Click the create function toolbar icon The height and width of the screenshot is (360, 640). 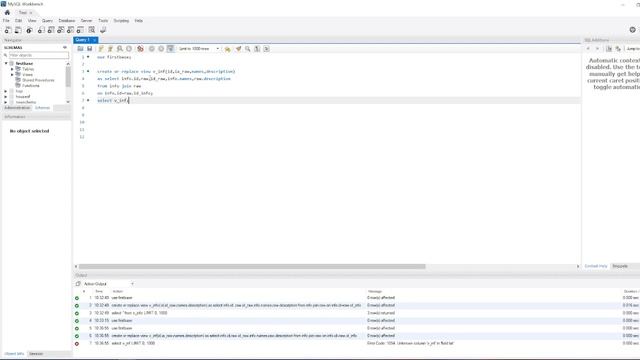(x=80, y=30)
